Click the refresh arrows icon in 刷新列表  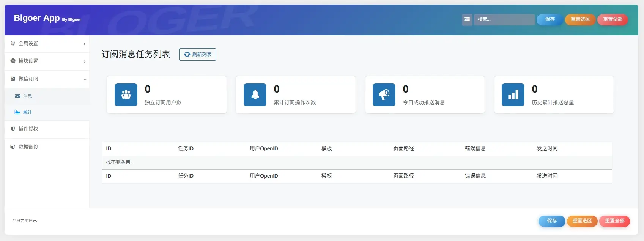click(x=187, y=55)
